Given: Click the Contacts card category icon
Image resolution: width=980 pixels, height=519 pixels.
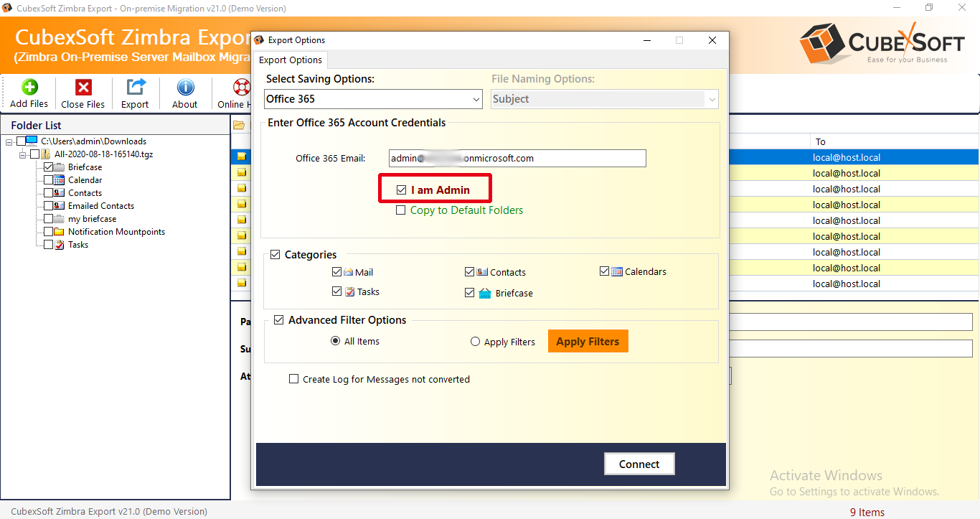Looking at the screenshot, I should point(482,272).
